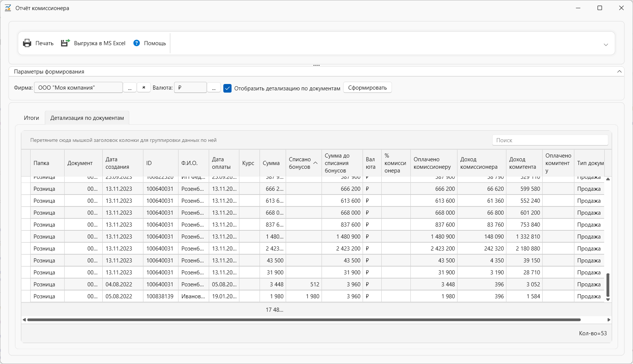Viewport: 633px width, 364px height.
Task: Click the vertical scrollbar thumb
Action: [608, 285]
